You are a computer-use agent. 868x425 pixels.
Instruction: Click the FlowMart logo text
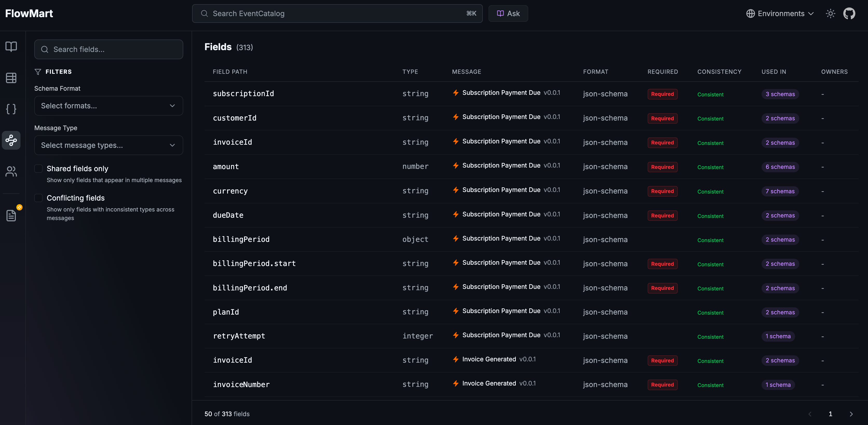click(29, 14)
